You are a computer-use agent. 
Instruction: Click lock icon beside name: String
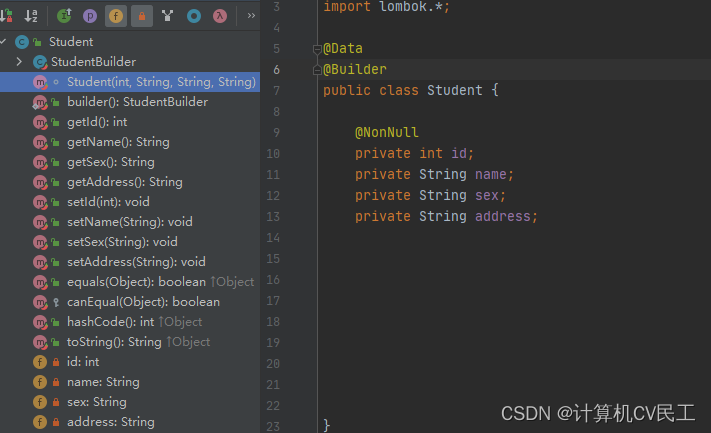[56, 382]
